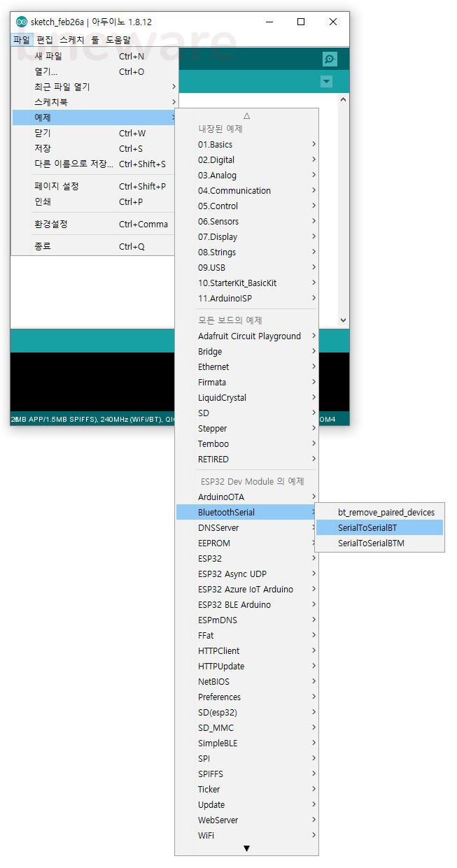Open DNSServer examples submenu
The height and width of the screenshot is (868, 457).
pos(246,527)
